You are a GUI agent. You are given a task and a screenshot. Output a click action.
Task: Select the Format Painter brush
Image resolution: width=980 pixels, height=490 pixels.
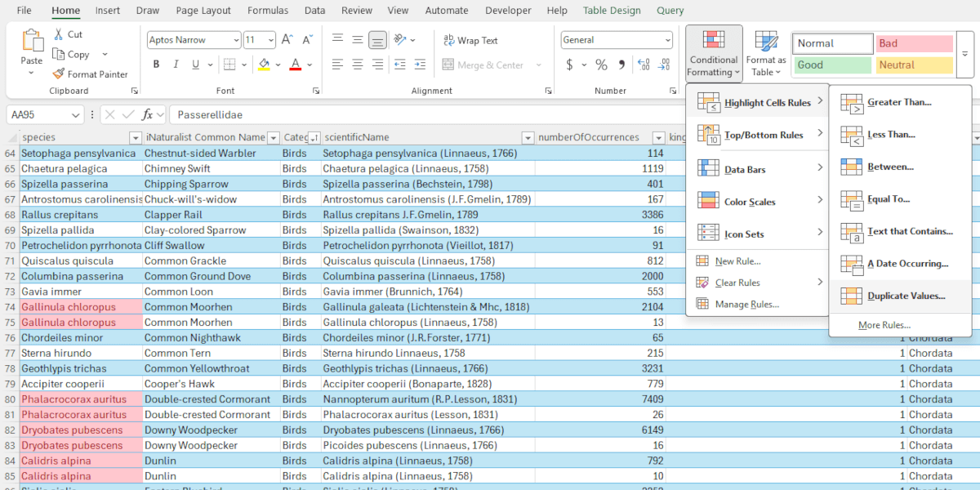click(x=59, y=74)
